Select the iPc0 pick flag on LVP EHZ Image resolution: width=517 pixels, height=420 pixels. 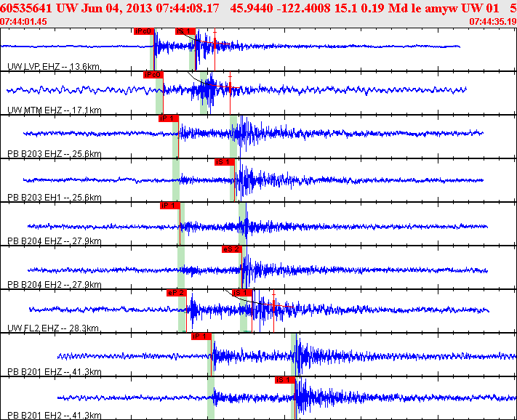pyautogui.click(x=144, y=31)
